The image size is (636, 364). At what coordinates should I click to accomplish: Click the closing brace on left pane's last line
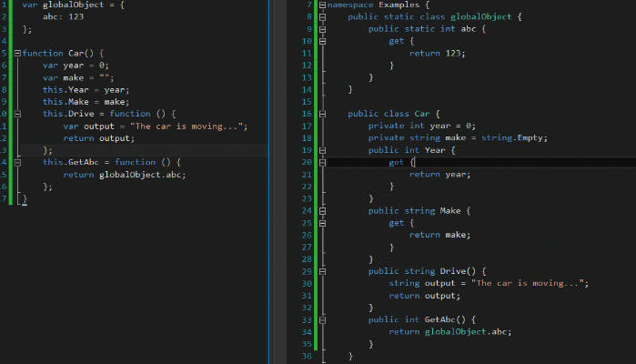[25, 199]
